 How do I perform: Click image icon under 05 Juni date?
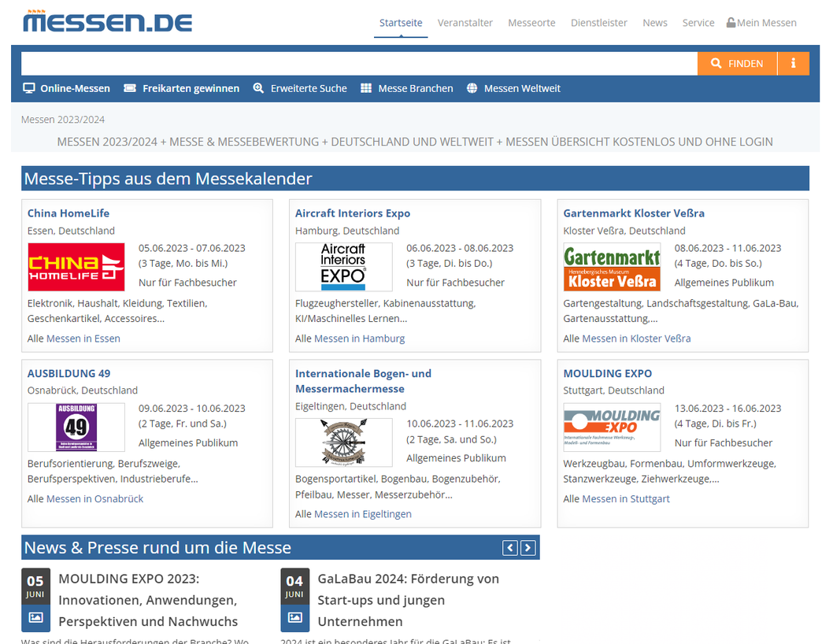(35, 617)
